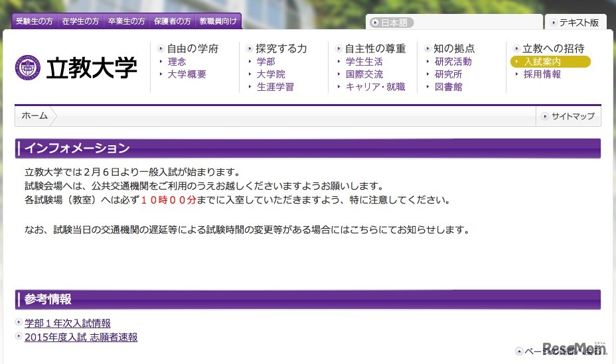
Task: Go to 学生生活 page
Action: pyautogui.click(x=364, y=62)
